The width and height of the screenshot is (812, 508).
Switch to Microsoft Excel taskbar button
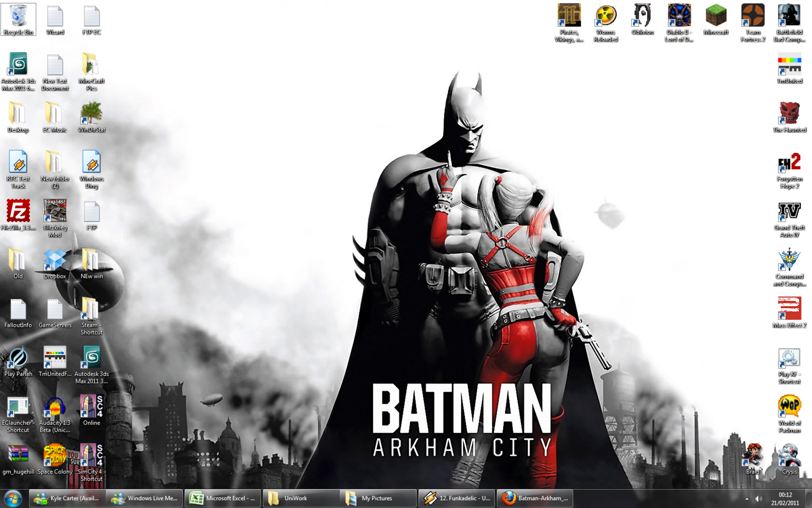(x=223, y=498)
